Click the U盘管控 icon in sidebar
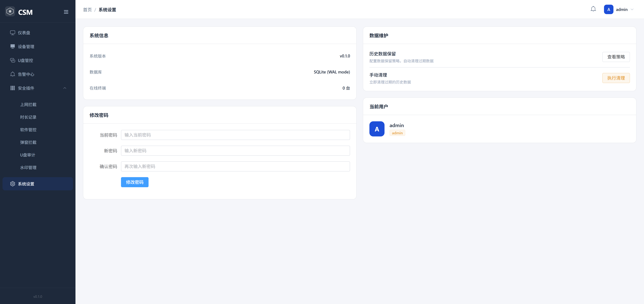This screenshot has height=304, width=644. [12, 60]
